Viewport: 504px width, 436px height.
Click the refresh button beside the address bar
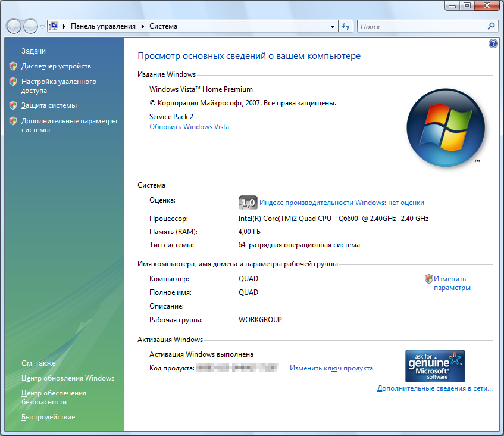pyautogui.click(x=346, y=26)
